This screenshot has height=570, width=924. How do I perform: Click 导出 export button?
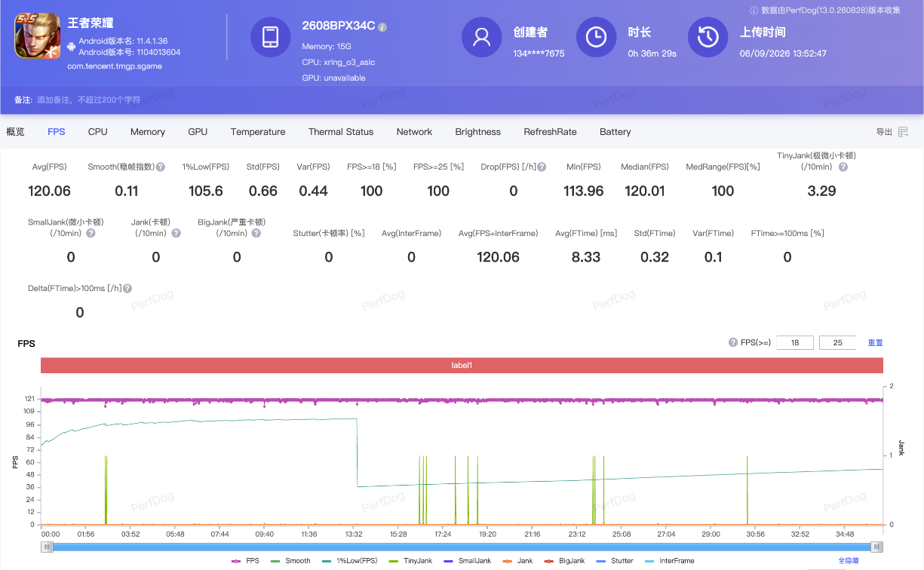(884, 132)
